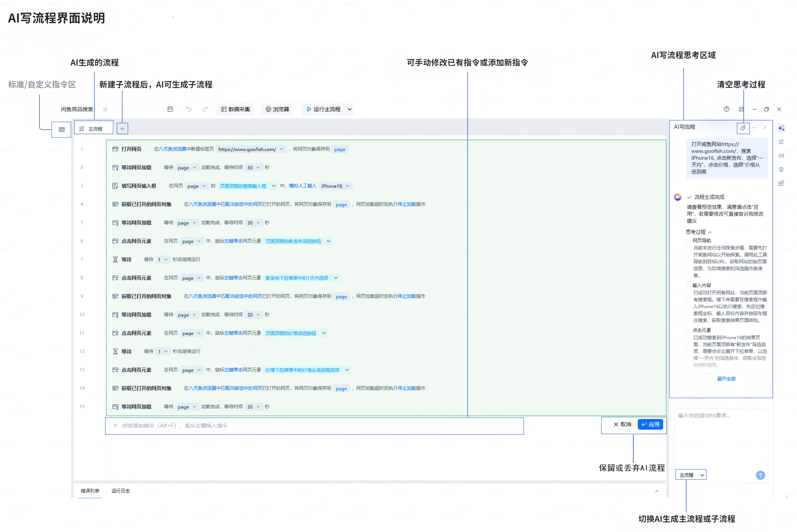Open the variables (x) icon in right sidebar
This screenshot has height=532, width=797.
(x=781, y=155)
